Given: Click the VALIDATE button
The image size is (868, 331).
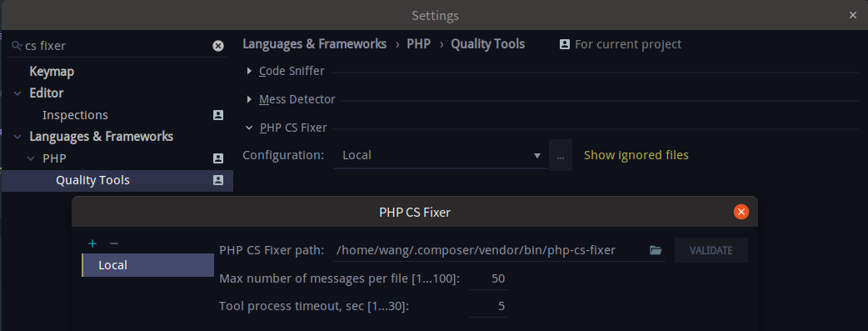Looking at the screenshot, I should [711, 251].
